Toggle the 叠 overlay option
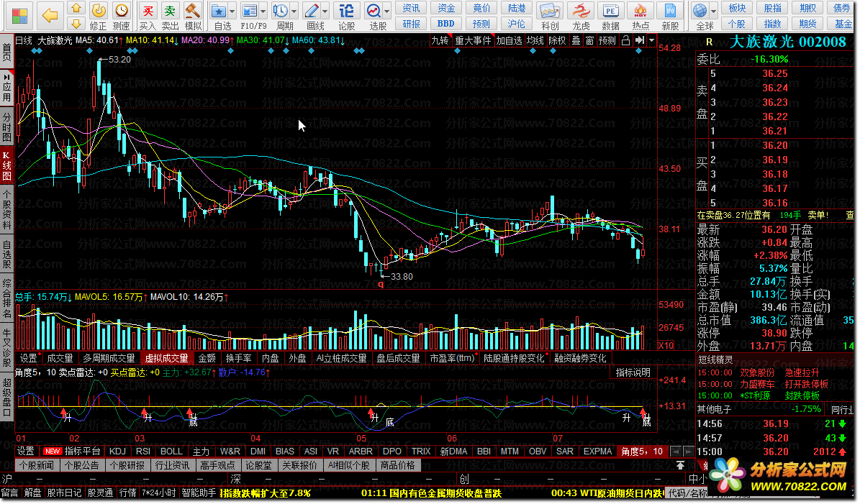Viewport: 860px width, 504px height. pos(576,40)
